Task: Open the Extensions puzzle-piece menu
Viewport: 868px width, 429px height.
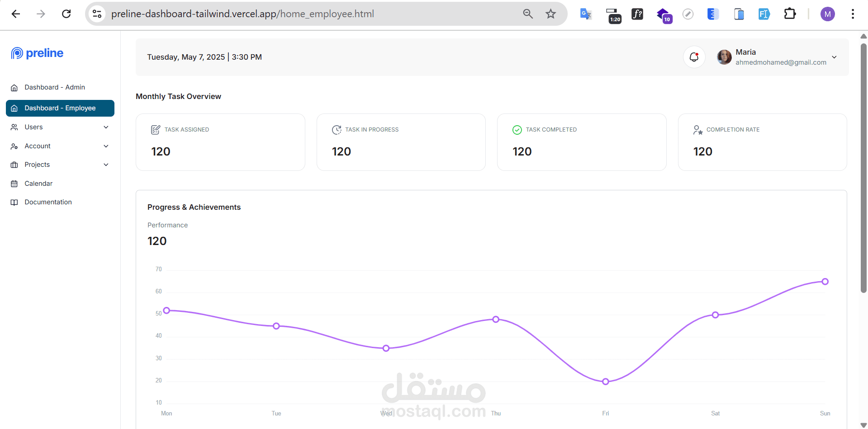Action: (x=790, y=14)
